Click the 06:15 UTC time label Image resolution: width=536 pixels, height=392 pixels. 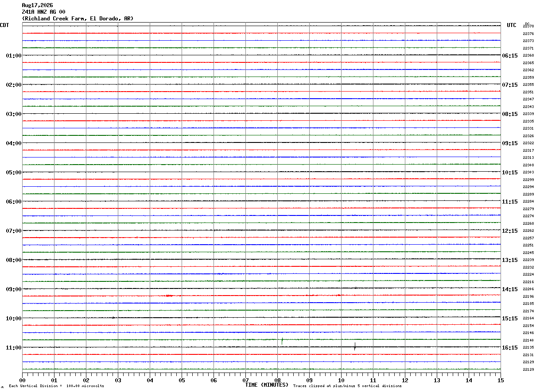pyautogui.click(x=510, y=56)
